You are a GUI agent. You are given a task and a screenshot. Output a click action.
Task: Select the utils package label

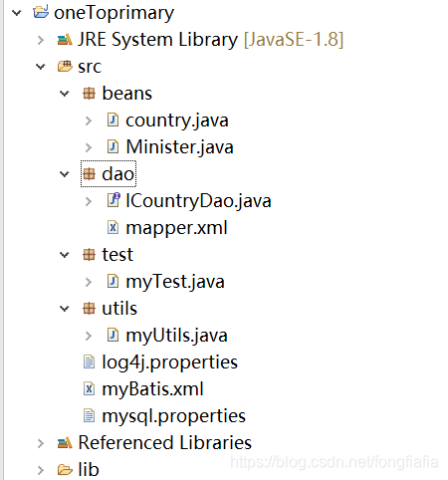click(x=119, y=309)
